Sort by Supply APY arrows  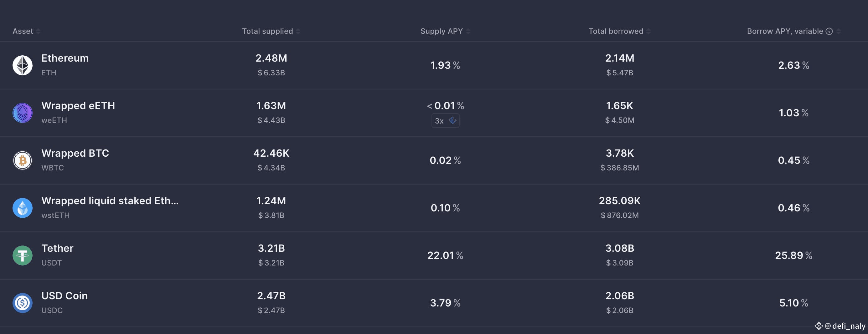pyautogui.click(x=468, y=31)
